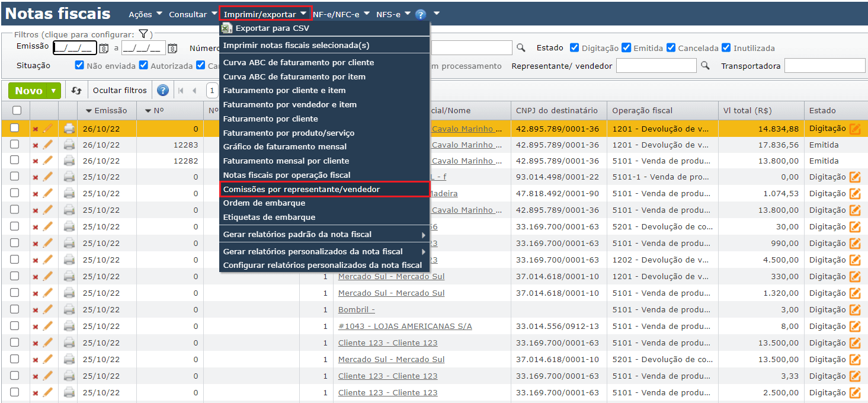This screenshot has height=403, width=868.
Task: Click CNPJ 93.014.498/0001-22 cell
Action: tap(558, 177)
